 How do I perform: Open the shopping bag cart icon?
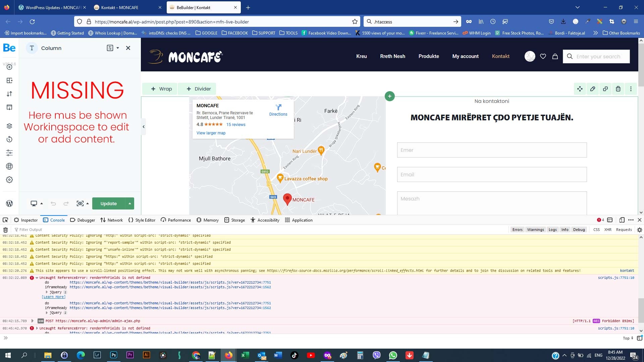click(555, 56)
